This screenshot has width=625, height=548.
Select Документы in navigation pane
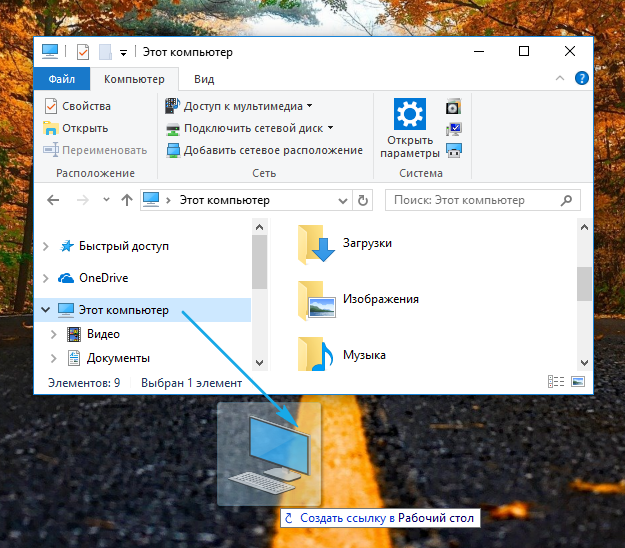[118, 358]
